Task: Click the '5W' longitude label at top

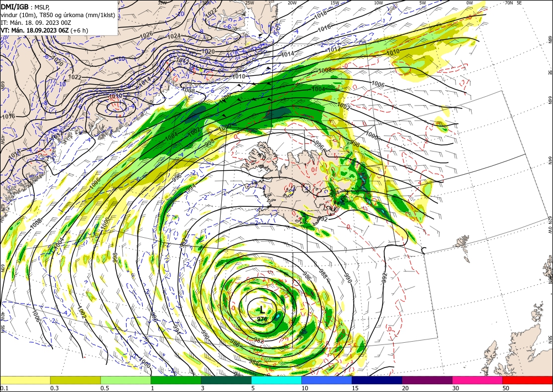Action: [422, 2]
